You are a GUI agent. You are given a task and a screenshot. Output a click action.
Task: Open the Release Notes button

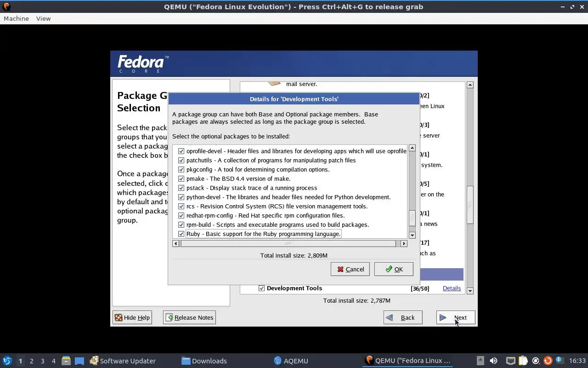(189, 317)
